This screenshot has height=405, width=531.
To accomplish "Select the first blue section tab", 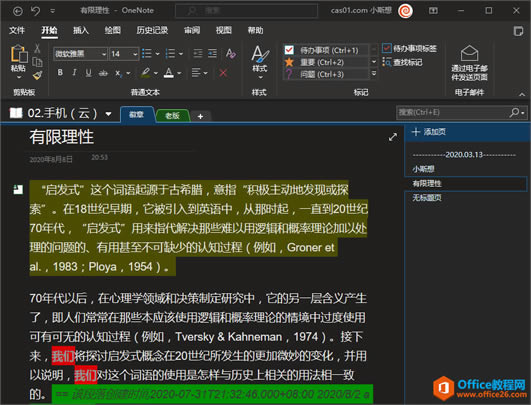I will click(137, 115).
